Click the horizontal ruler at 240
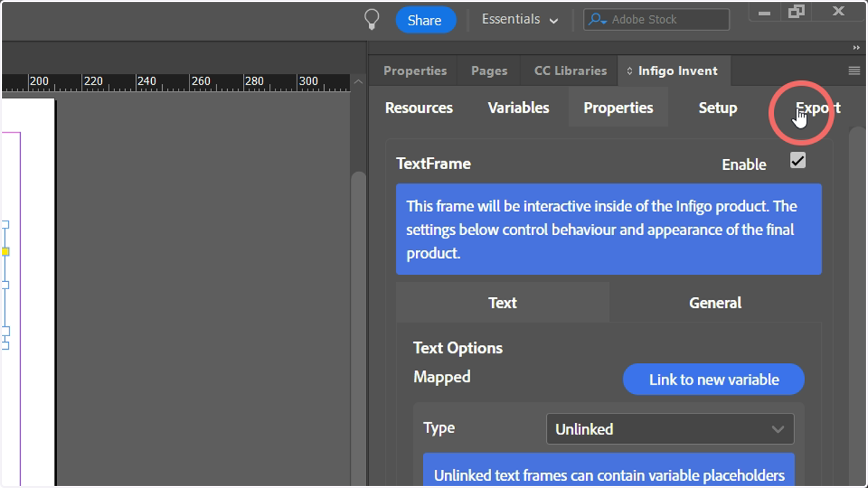This screenshot has width=868, height=488. [148, 82]
